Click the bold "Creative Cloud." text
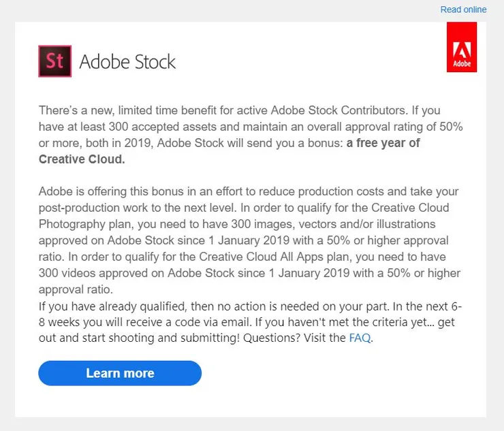The height and width of the screenshot is (431, 504). coord(82,159)
